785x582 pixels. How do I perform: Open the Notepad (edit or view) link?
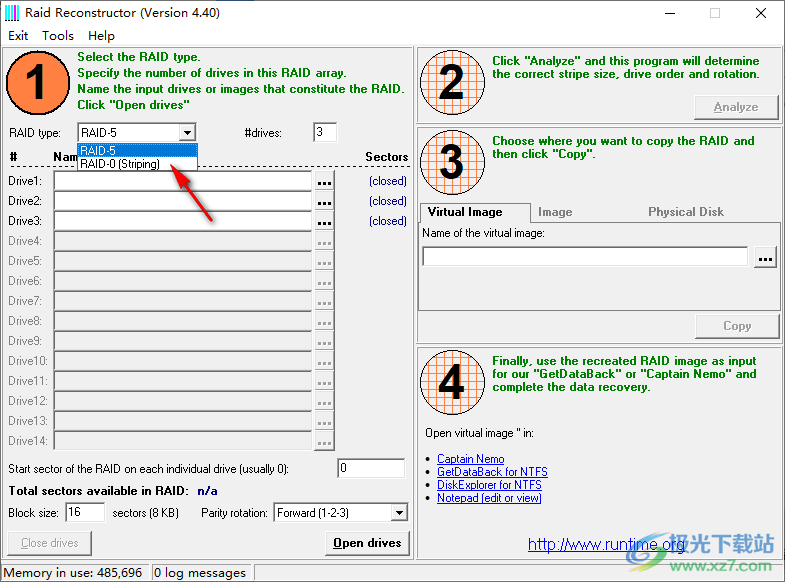pyautogui.click(x=489, y=498)
